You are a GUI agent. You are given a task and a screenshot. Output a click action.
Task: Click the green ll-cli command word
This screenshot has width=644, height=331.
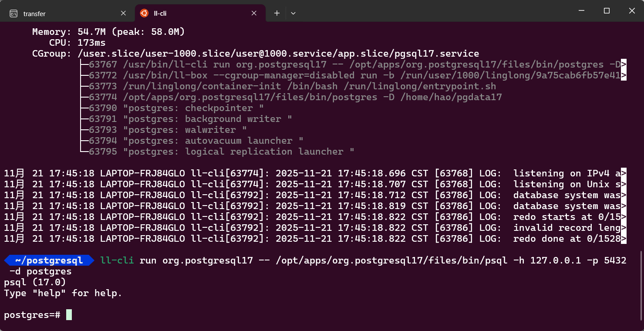(x=117, y=260)
